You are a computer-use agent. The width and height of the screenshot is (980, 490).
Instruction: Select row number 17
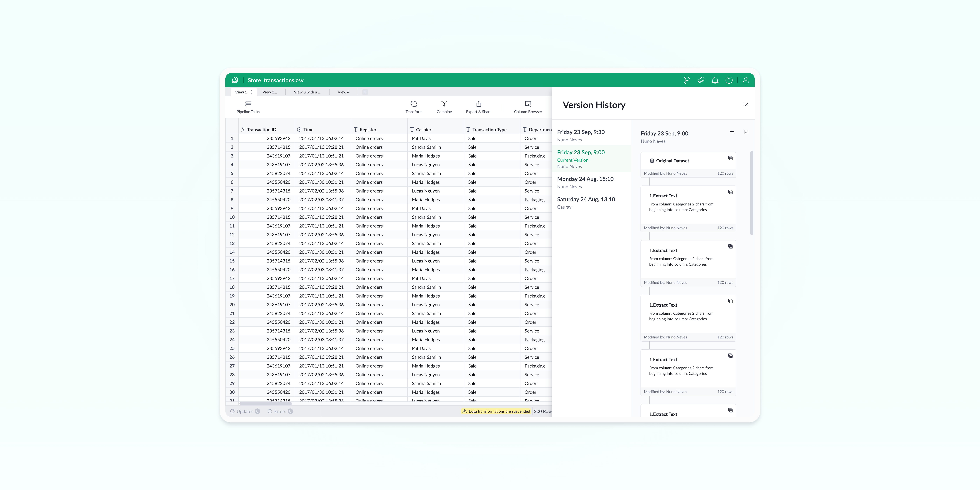[232, 278]
